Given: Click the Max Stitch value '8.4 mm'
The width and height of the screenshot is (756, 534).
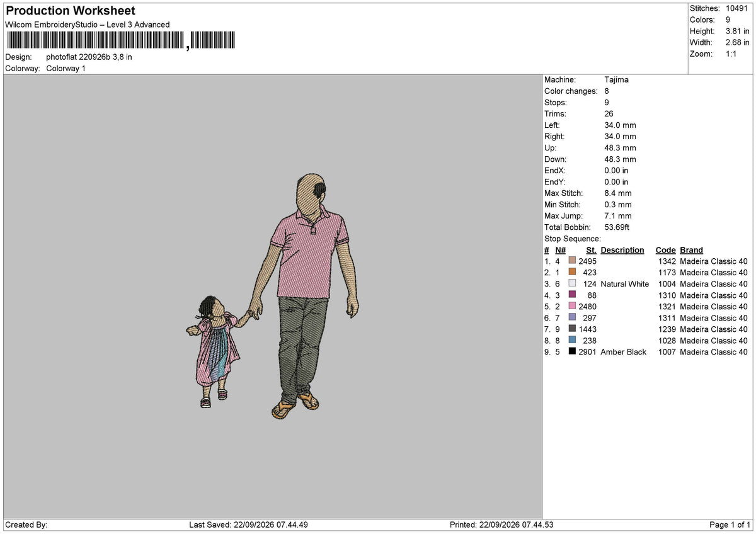Looking at the screenshot, I should tap(618, 193).
